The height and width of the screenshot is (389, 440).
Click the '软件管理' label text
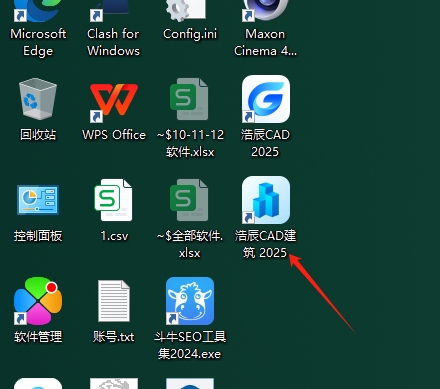38,337
